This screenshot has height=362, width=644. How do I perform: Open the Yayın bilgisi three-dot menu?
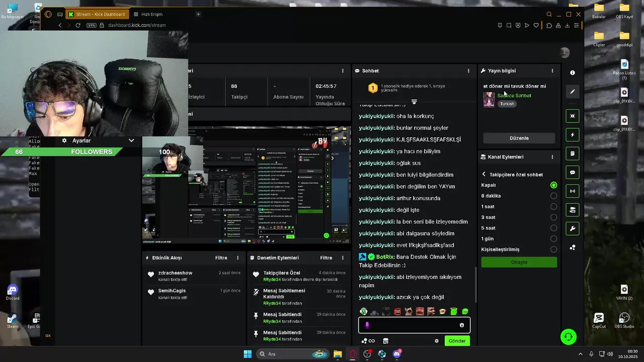click(x=552, y=71)
